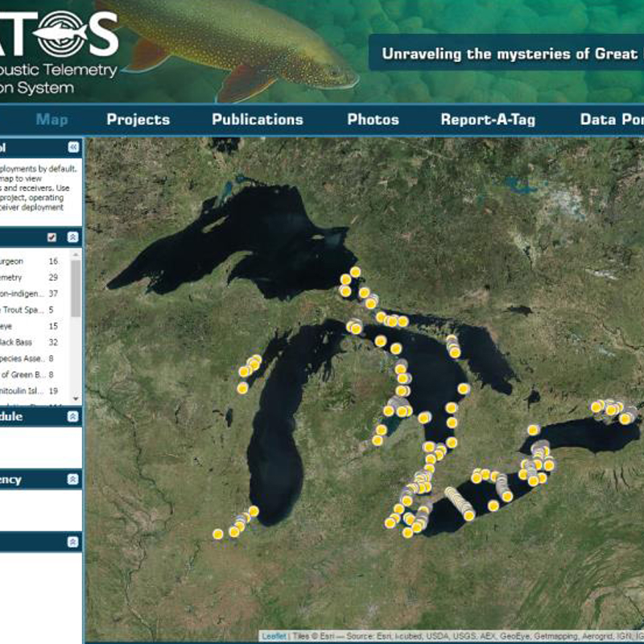This screenshot has height=644, width=644.
Task: Collapse the schedule panel section
Action: (73, 417)
